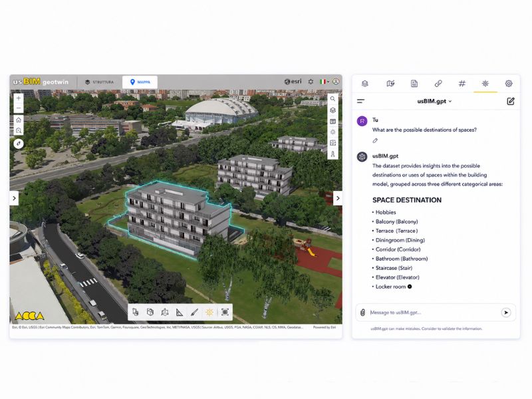The height and width of the screenshot is (399, 532).
Task: Attach a file with paperclip icon
Action: click(362, 313)
